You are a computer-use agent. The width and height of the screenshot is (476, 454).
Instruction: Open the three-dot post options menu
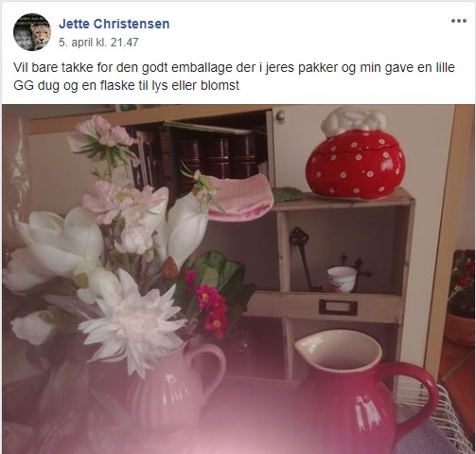(x=459, y=21)
